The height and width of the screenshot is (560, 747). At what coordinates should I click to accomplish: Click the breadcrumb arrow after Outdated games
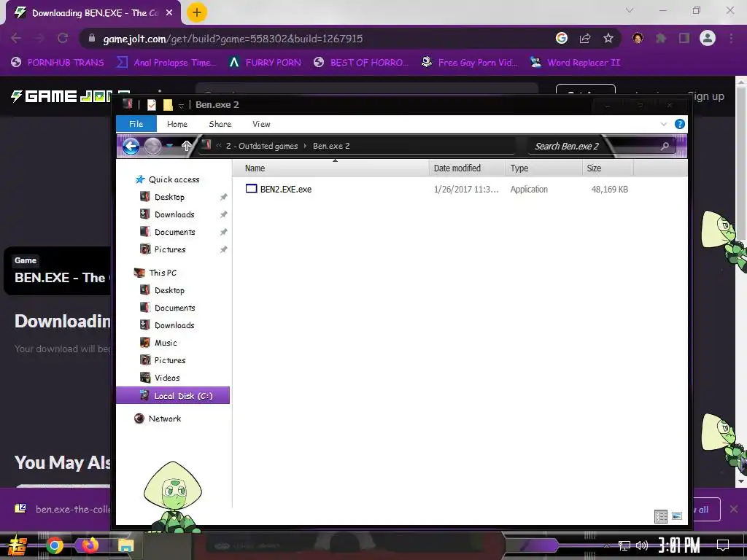(x=306, y=146)
